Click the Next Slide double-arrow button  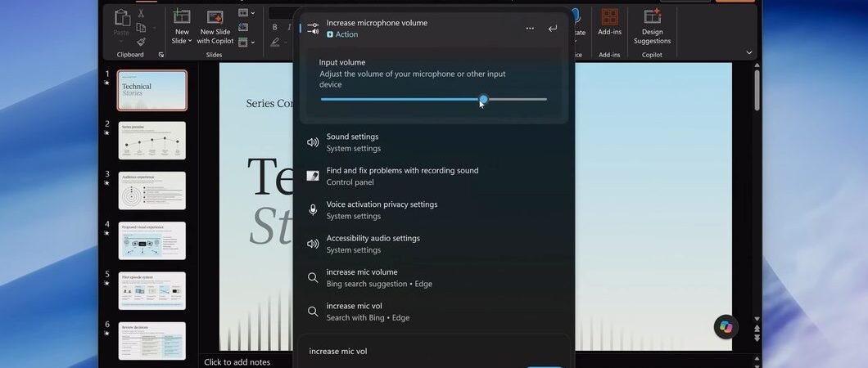click(x=757, y=338)
